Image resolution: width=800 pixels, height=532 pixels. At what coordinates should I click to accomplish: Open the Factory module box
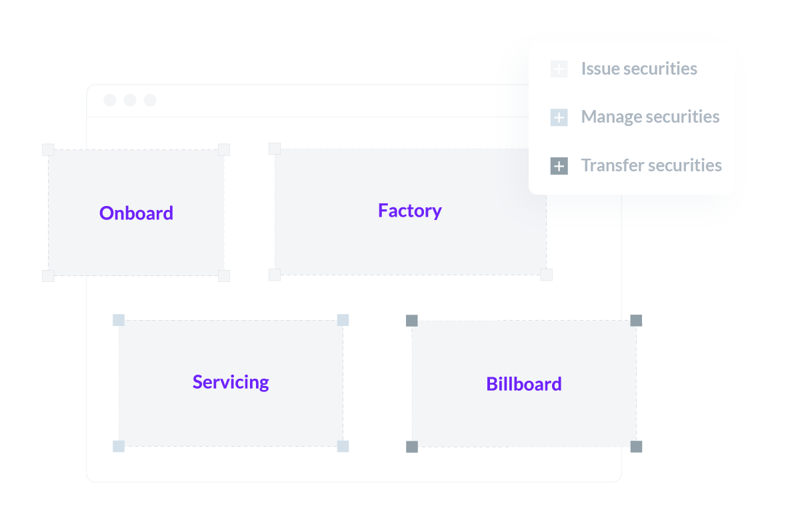(x=410, y=211)
